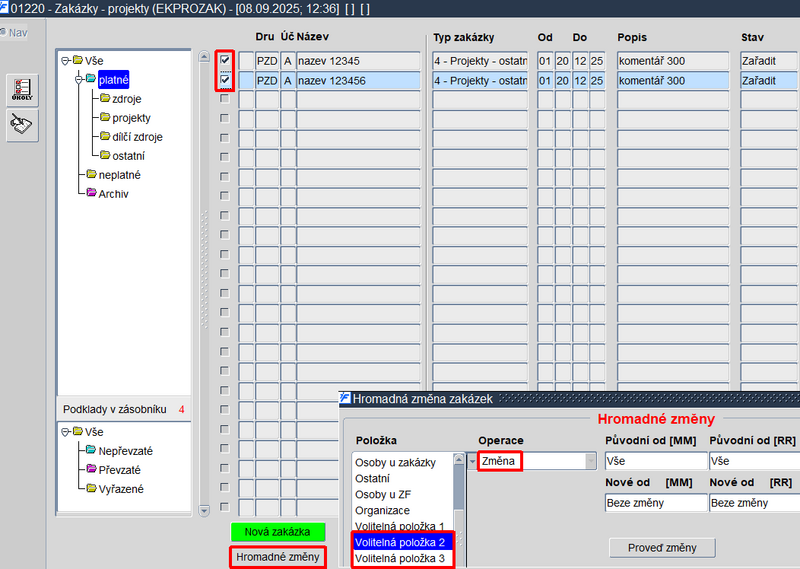Select Volitelná položka 3 in the list
Image resolution: width=800 pixels, height=569 pixels.
(x=402, y=558)
